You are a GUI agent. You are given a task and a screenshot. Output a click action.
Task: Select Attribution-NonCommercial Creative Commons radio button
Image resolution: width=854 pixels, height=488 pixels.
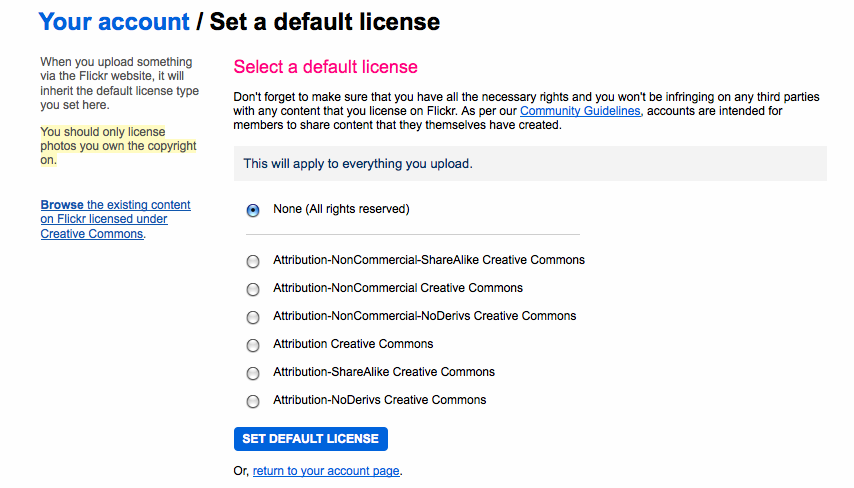(253, 289)
